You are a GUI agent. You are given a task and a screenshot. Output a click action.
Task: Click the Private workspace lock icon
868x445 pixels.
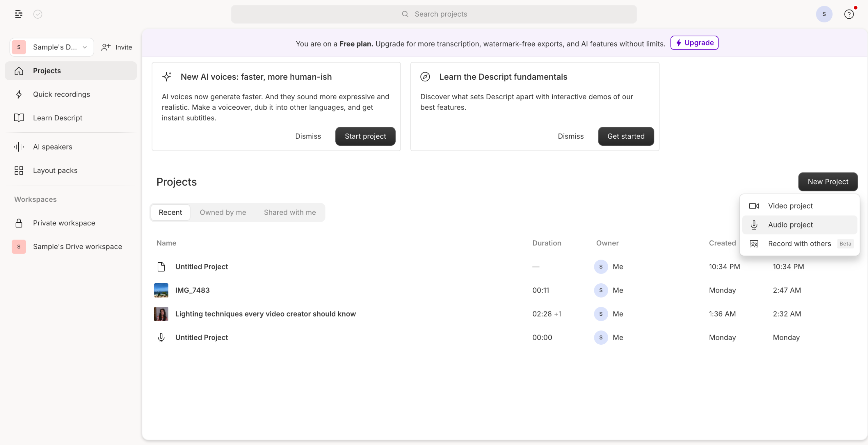(x=19, y=223)
